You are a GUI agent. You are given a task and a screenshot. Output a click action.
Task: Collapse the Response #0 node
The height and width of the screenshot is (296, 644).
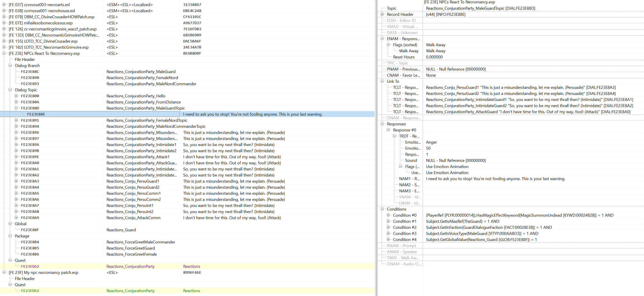click(388, 130)
